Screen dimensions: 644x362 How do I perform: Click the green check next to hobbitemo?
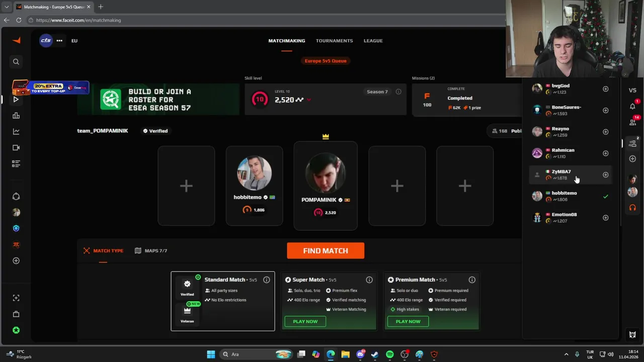606,197
